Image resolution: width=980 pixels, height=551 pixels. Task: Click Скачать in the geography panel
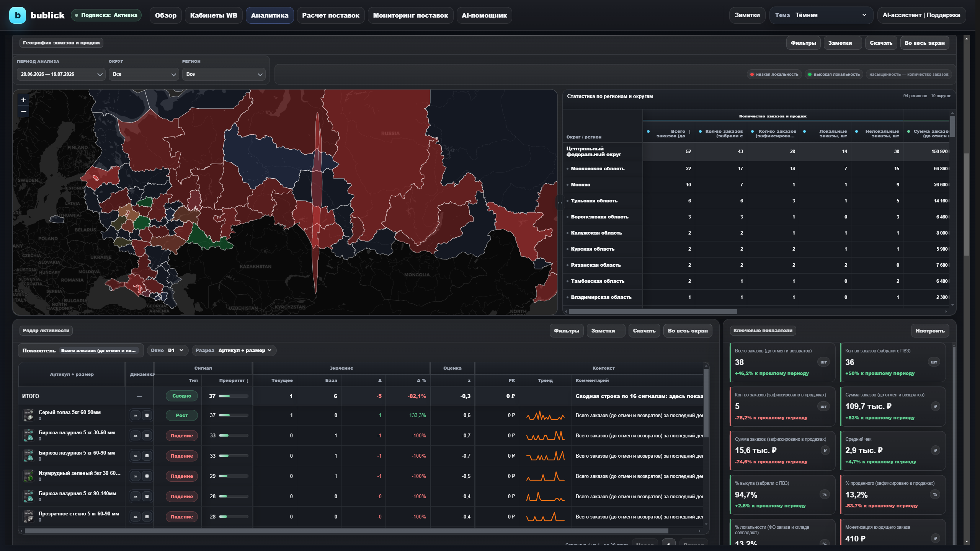(881, 43)
